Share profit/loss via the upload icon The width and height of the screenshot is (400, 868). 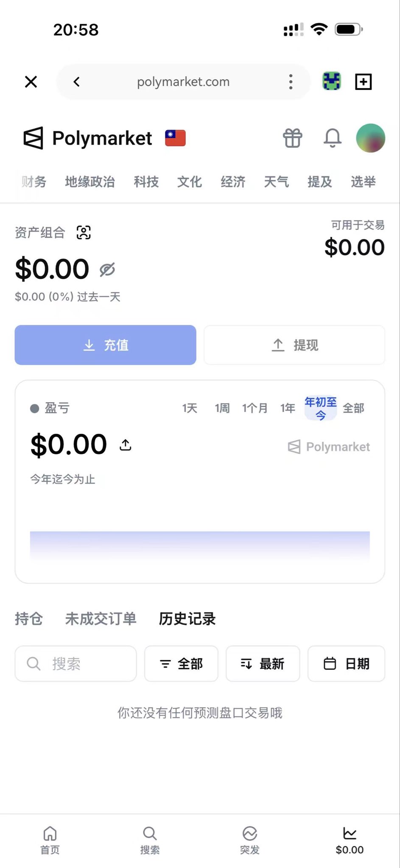point(126,445)
